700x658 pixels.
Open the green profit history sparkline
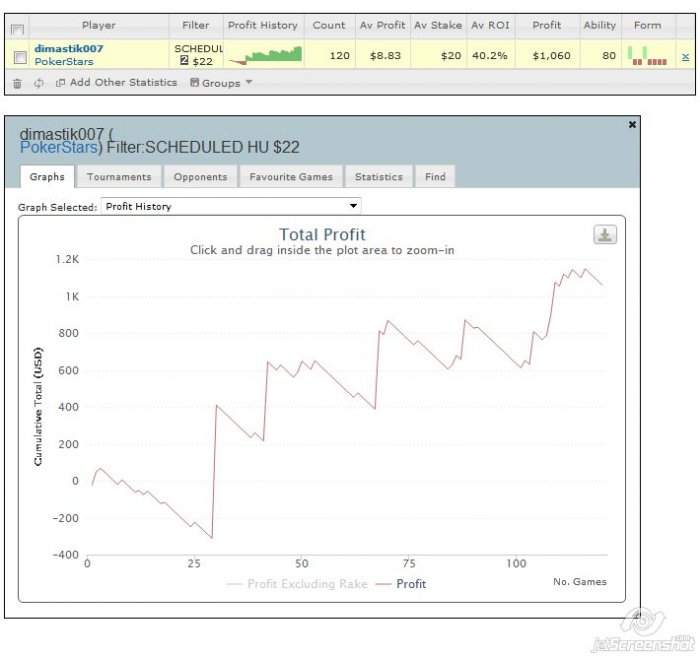point(265,55)
